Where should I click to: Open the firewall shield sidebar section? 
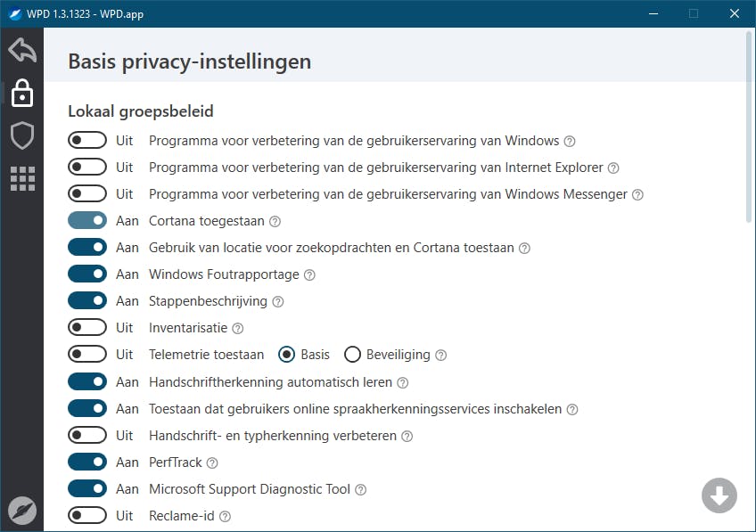[x=22, y=135]
